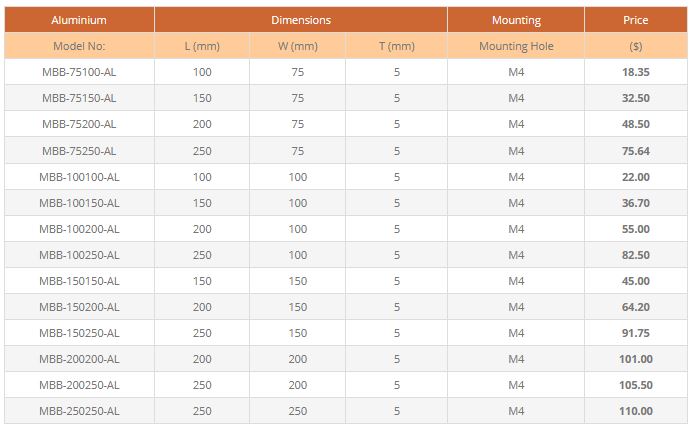
Task: Select model MBB-75250-AL
Action: pyautogui.click(x=79, y=151)
